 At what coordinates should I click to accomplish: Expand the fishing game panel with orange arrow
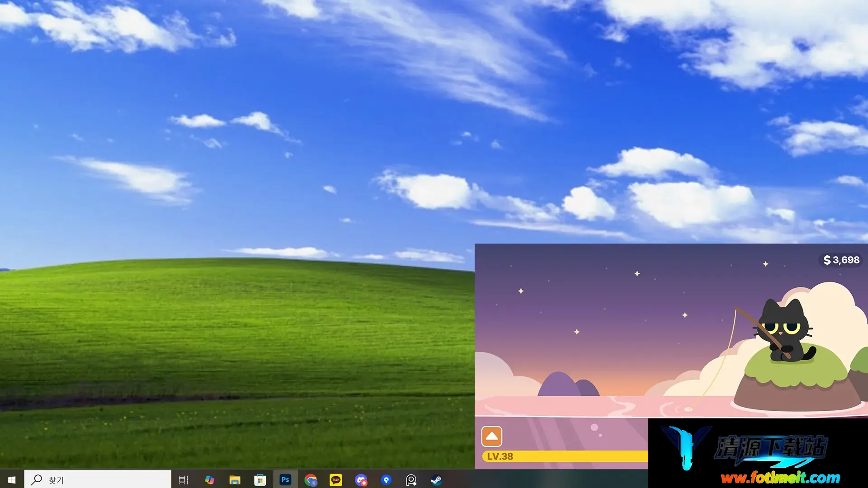(492, 436)
